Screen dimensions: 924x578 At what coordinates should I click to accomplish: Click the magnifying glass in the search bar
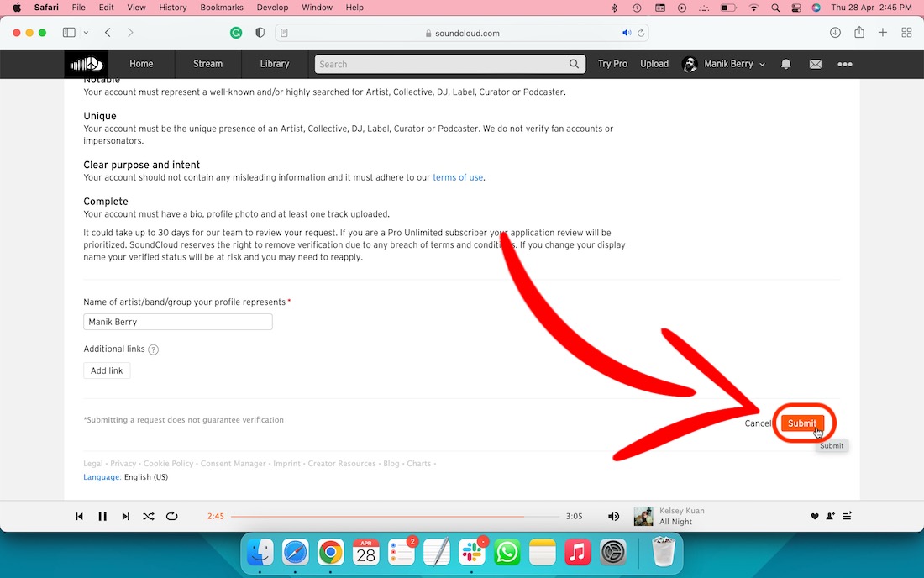[574, 64]
